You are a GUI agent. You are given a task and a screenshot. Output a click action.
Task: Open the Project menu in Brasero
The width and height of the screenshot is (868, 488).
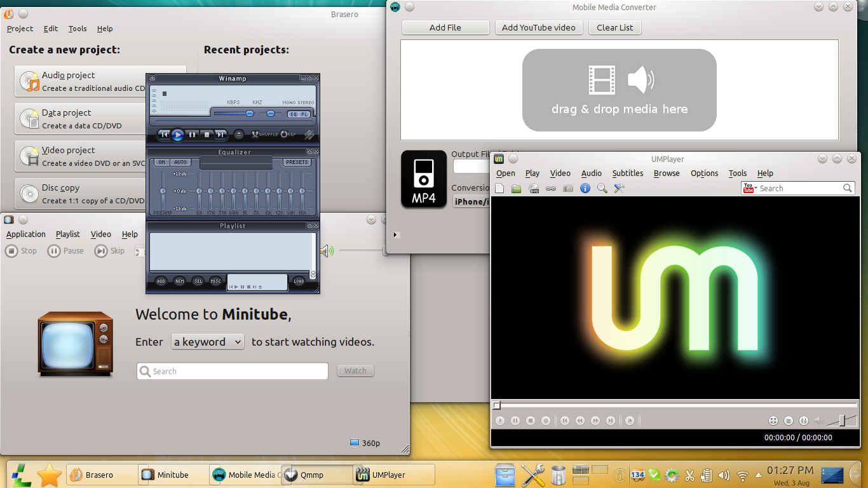tap(20, 29)
